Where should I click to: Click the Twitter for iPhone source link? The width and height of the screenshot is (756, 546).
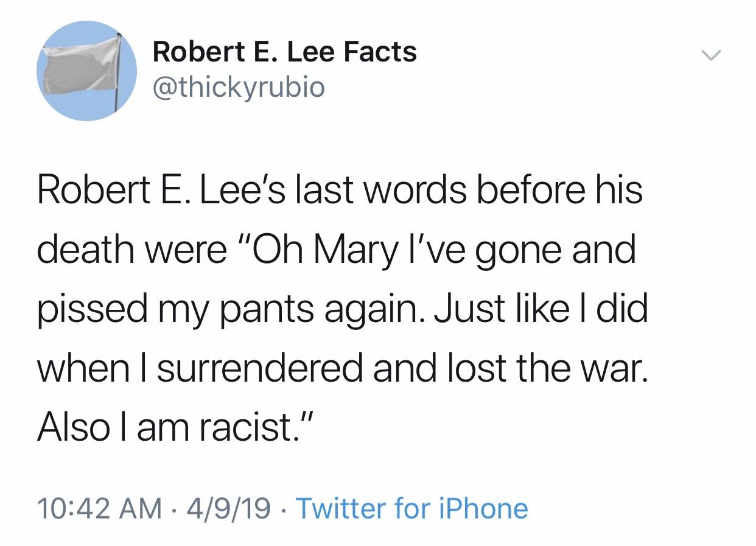point(414,508)
